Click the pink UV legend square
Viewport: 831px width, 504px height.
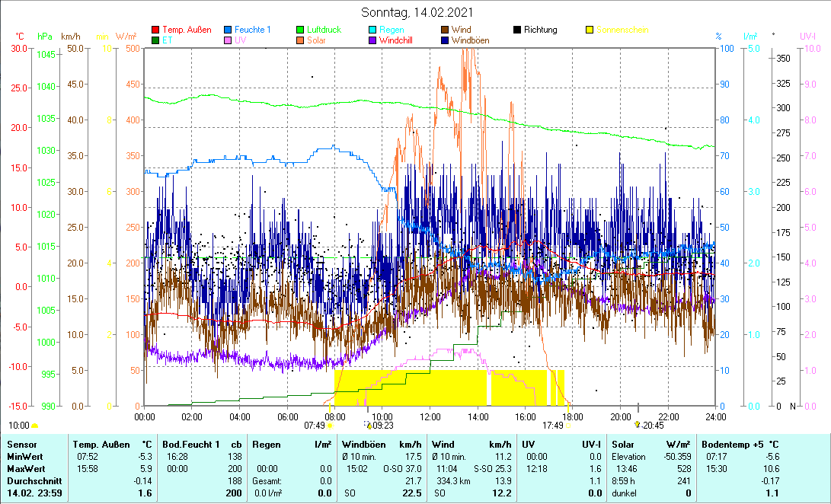(x=228, y=40)
